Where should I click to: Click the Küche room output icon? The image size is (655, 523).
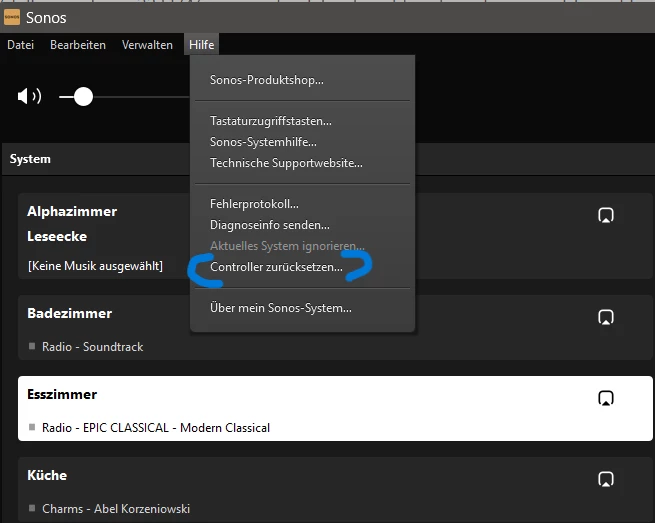pos(606,479)
